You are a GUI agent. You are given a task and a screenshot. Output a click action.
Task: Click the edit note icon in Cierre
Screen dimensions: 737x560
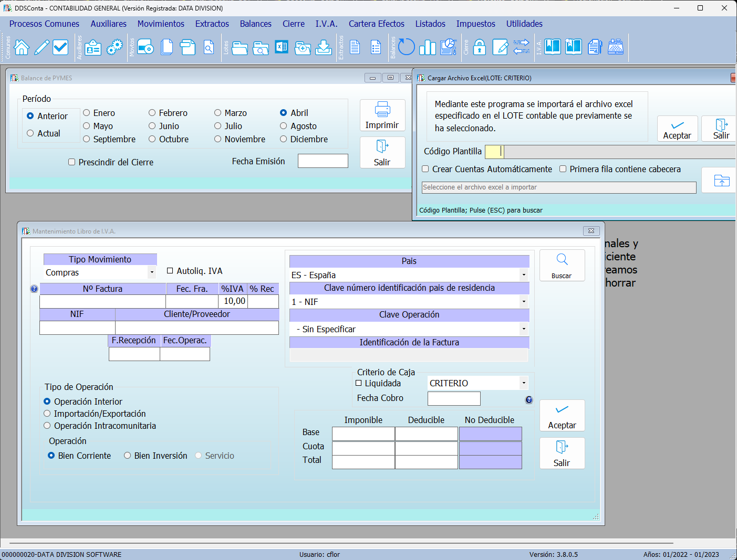click(x=500, y=47)
